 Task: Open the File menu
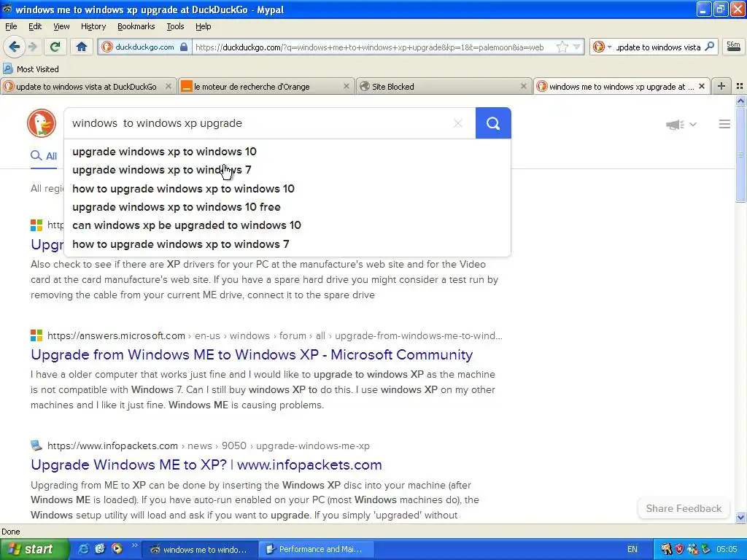(x=11, y=26)
